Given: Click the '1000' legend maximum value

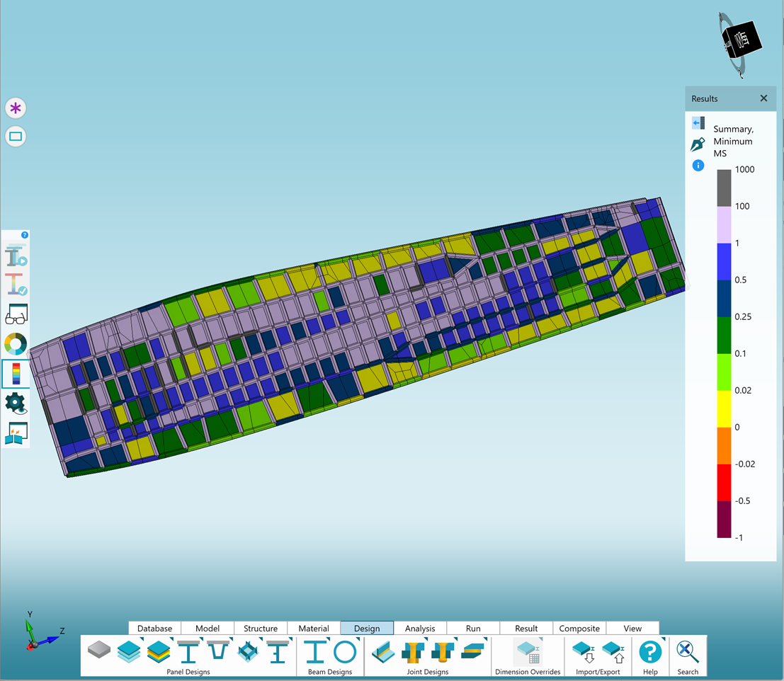Looking at the screenshot, I should pyautogui.click(x=744, y=169).
